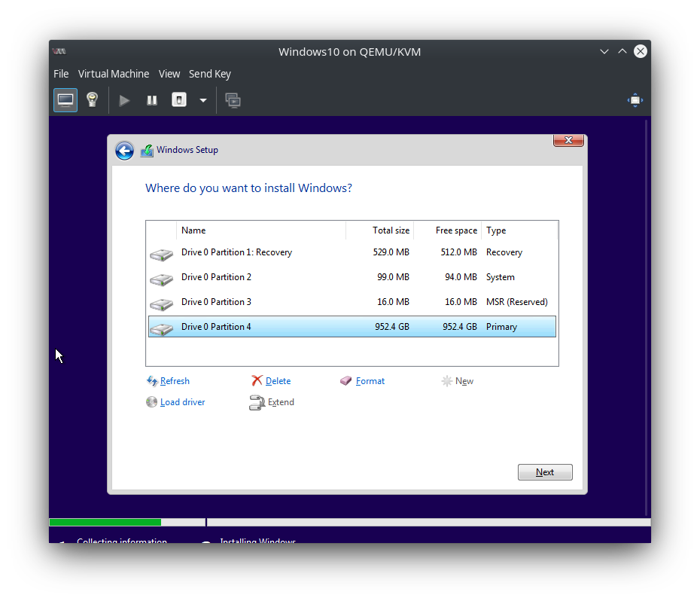
Task: Click the red X Delete icon
Action: [x=257, y=380]
